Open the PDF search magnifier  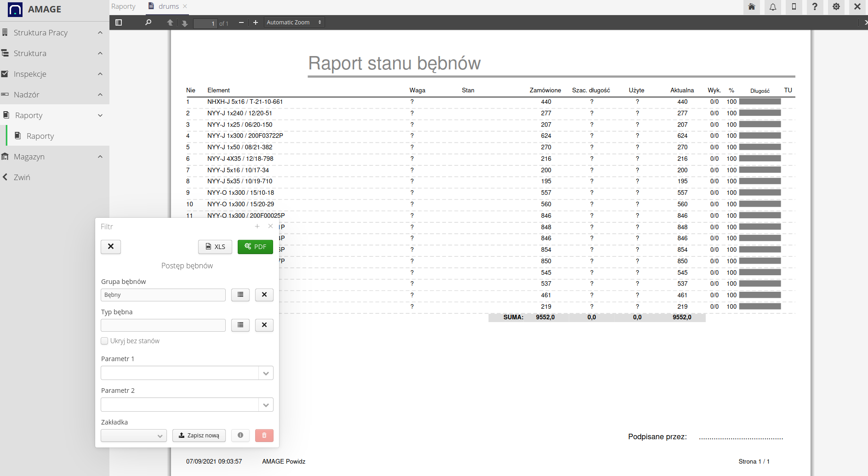148,23
